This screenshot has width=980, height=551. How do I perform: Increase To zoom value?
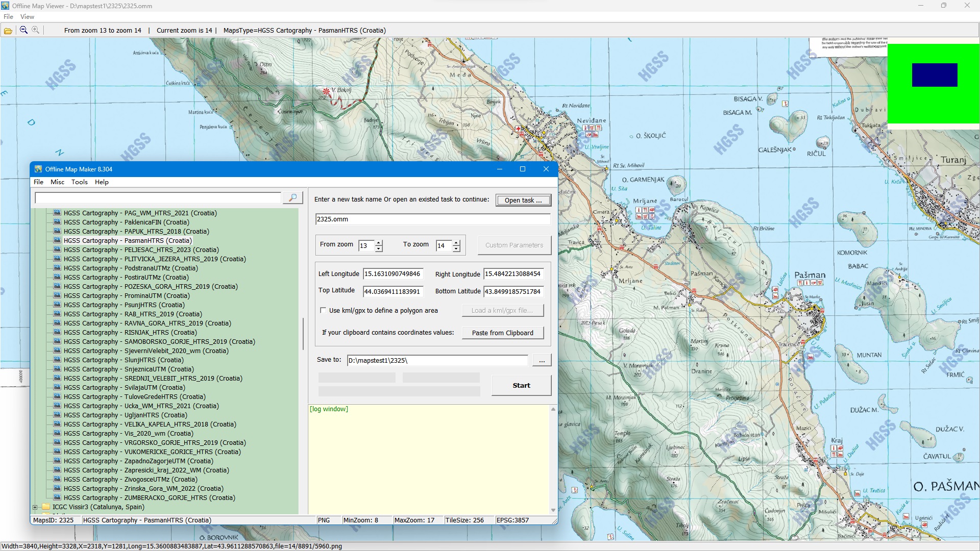point(456,242)
